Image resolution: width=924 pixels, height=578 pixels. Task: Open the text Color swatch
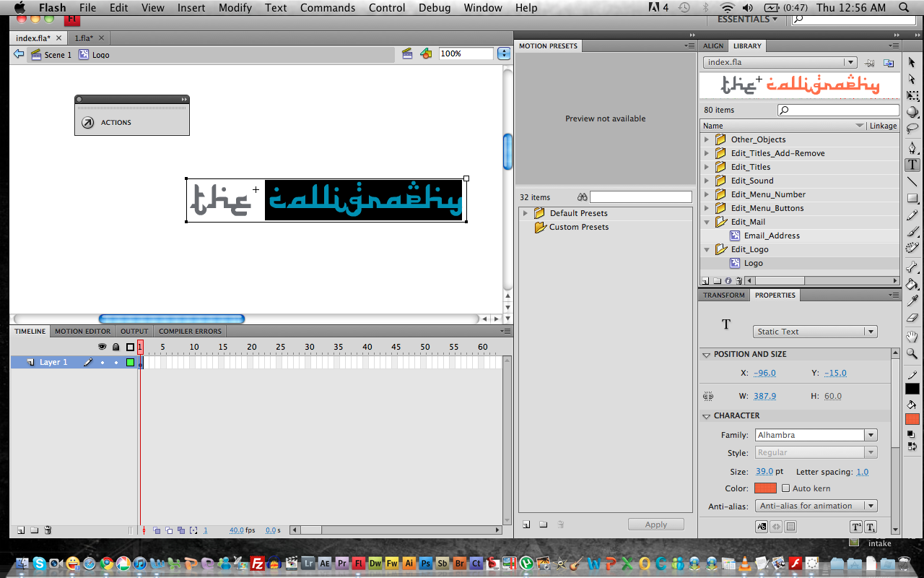click(764, 488)
